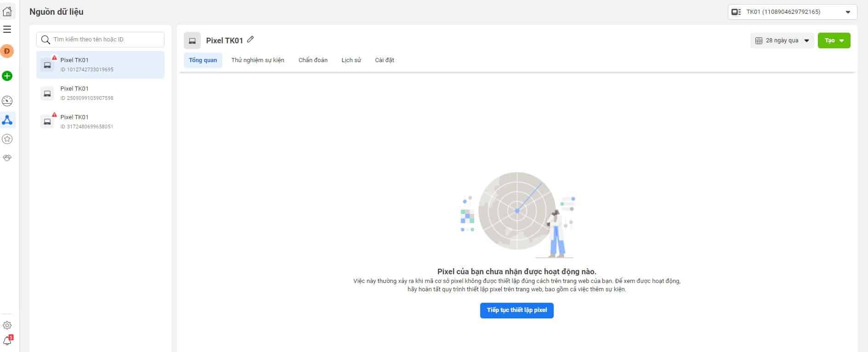Go to the 'Cài đặt' tab
The width and height of the screenshot is (868, 352).
384,60
